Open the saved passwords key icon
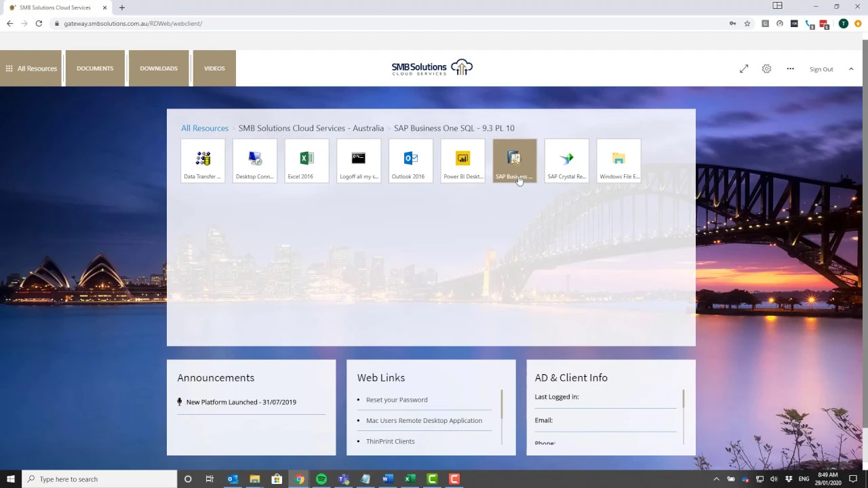Screen dimensions: 868x488 [x=732, y=24]
